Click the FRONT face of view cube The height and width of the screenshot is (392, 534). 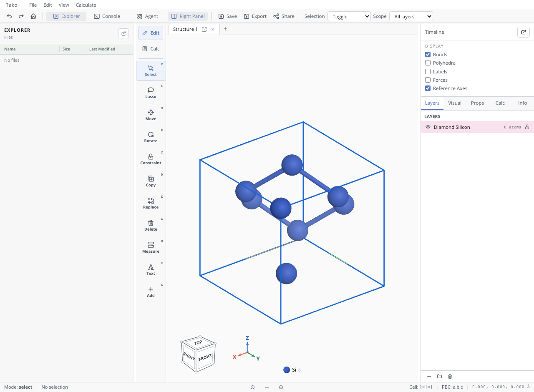pos(205,358)
